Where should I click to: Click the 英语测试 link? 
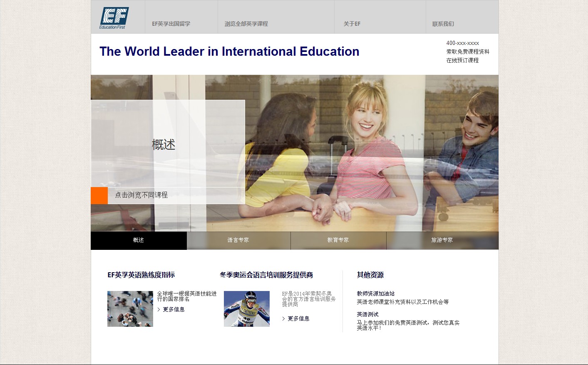click(x=367, y=314)
